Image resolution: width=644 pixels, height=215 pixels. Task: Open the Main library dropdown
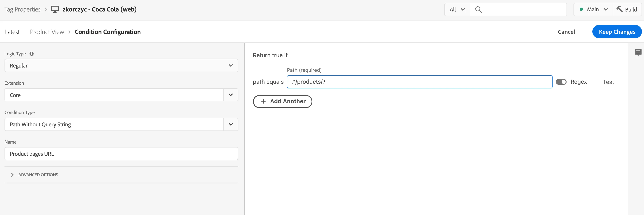[x=593, y=9]
